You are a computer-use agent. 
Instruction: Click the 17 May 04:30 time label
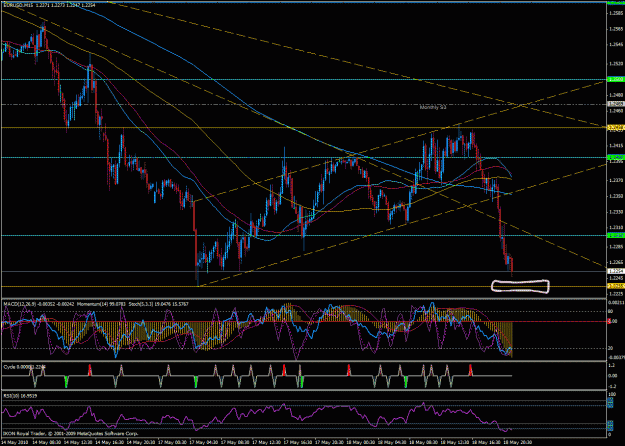click(x=203, y=442)
